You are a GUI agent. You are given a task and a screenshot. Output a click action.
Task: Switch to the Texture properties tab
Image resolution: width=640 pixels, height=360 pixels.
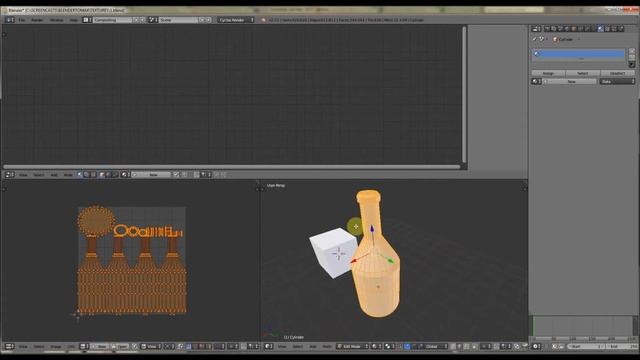pos(607,29)
